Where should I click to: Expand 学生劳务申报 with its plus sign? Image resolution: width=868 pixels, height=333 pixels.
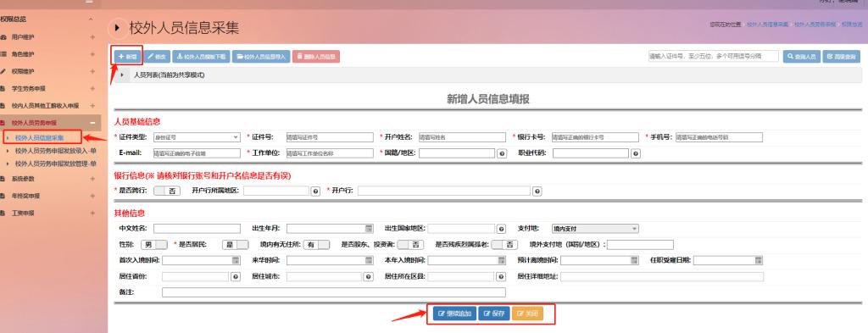coord(92,88)
